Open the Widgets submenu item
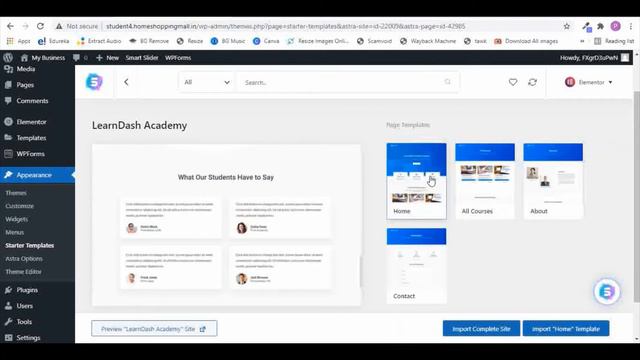 tap(17, 219)
